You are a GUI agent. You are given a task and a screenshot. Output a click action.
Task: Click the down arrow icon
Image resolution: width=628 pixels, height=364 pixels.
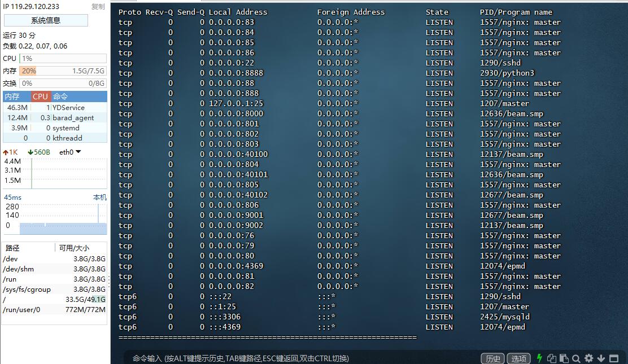[601, 358]
